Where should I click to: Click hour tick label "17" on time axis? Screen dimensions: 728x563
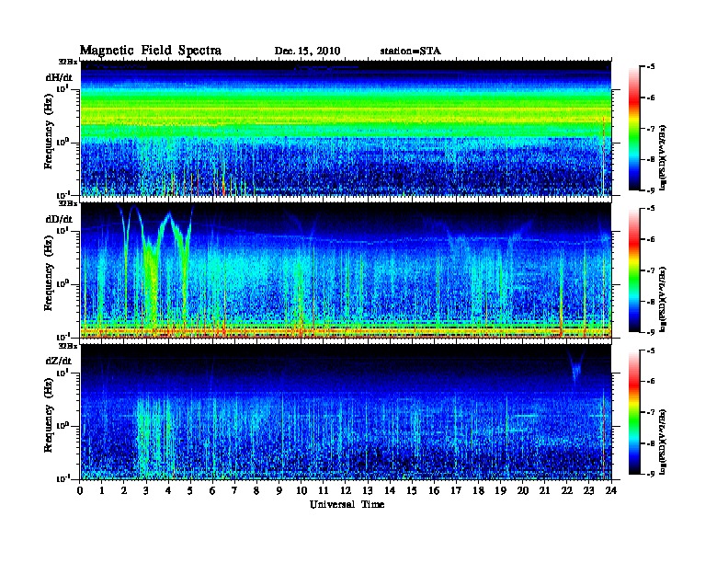(x=456, y=490)
